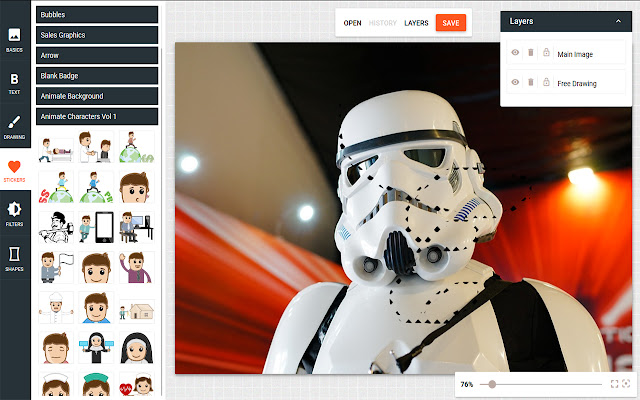
Task: Select the Main Image layer name
Action: (575, 54)
